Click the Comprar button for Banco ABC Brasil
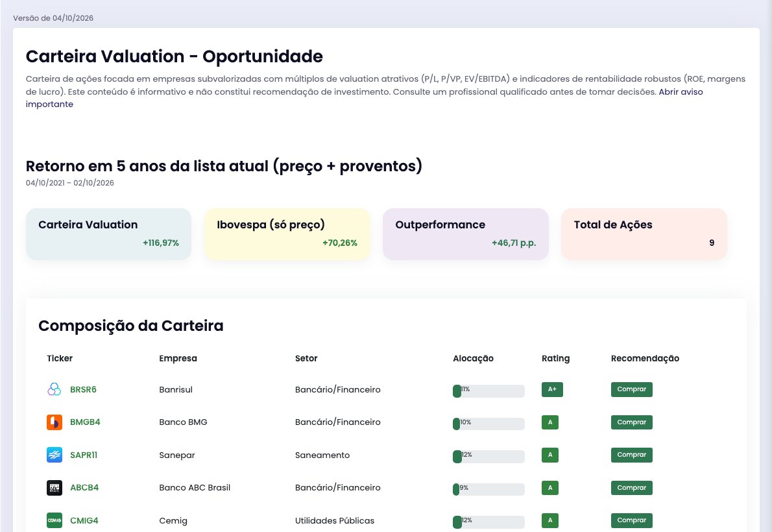The width and height of the screenshot is (772, 532). click(x=632, y=488)
